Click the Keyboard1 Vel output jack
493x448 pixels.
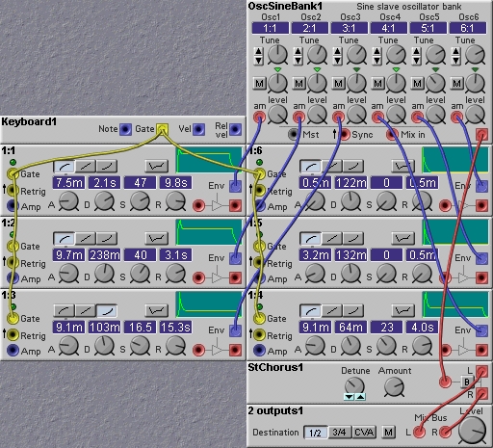(198, 129)
